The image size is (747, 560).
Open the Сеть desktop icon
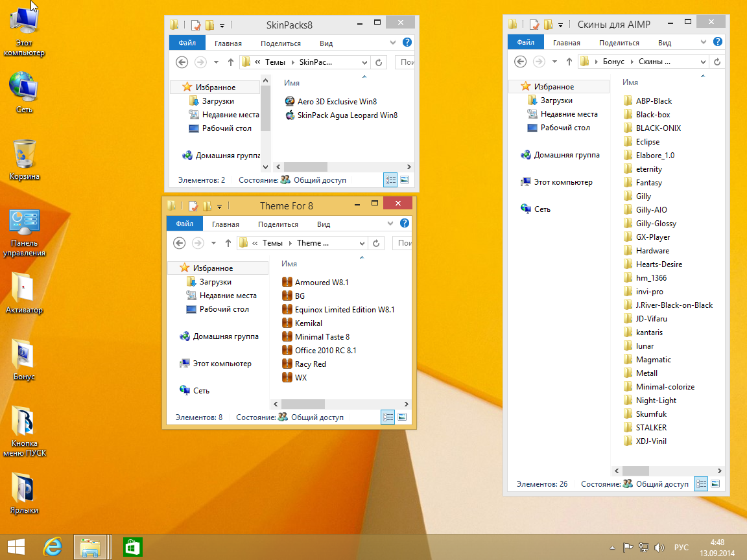(24, 93)
